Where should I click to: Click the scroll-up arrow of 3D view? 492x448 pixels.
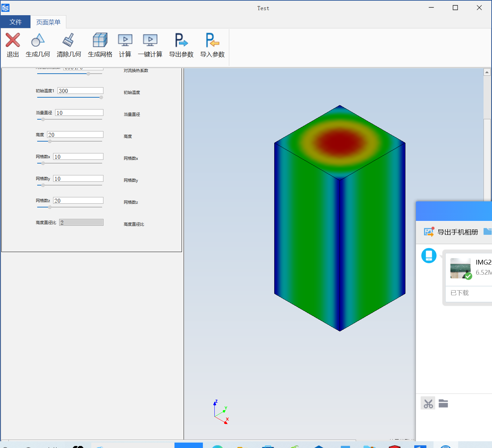coord(487,72)
